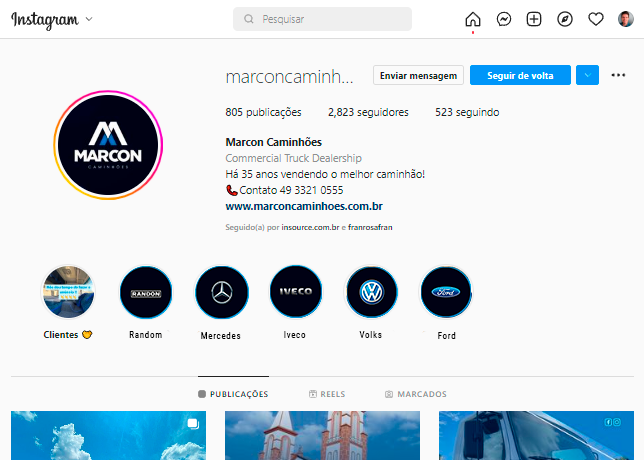The height and width of the screenshot is (460, 644).
Task: Open www.marconcaminhoes.com.br website link
Action: [304, 206]
